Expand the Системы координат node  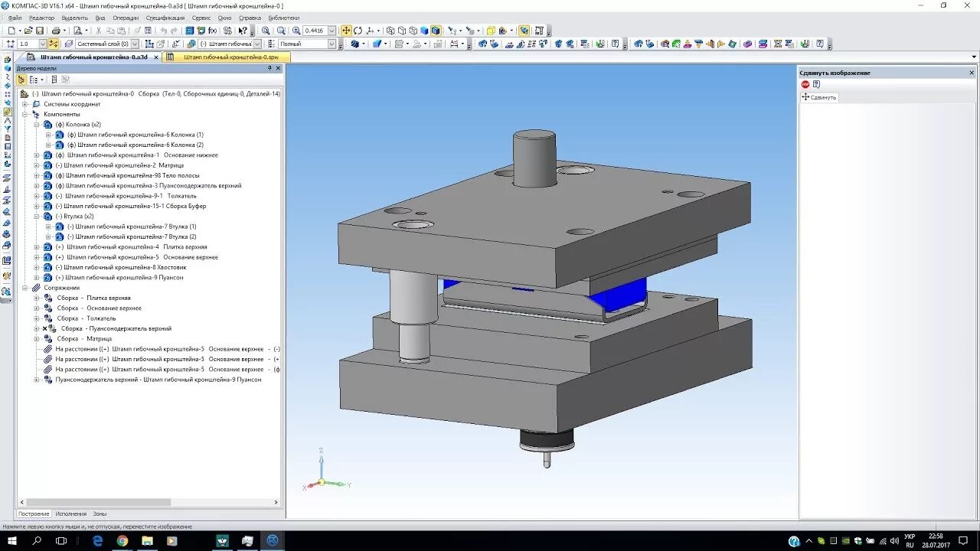coord(24,104)
